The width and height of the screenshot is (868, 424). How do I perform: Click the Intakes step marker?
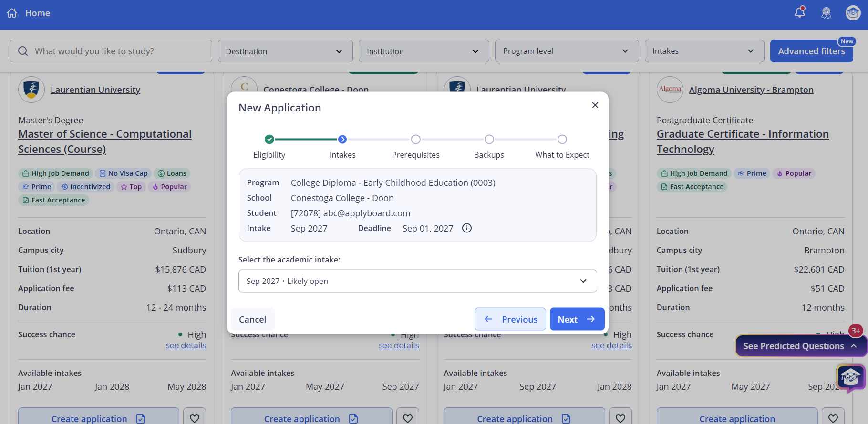(x=342, y=139)
